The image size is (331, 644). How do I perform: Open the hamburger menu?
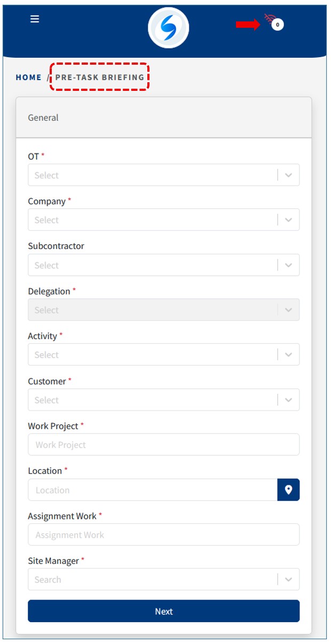pos(35,19)
